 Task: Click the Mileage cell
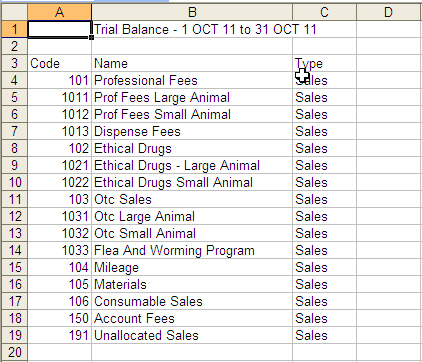pyautogui.click(x=192, y=267)
